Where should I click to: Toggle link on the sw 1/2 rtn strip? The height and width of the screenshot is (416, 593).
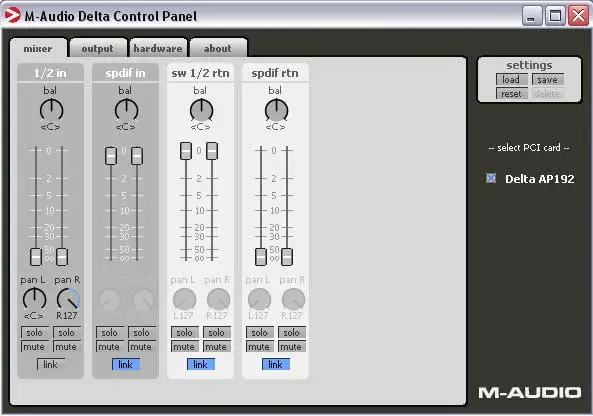[201, 364]
